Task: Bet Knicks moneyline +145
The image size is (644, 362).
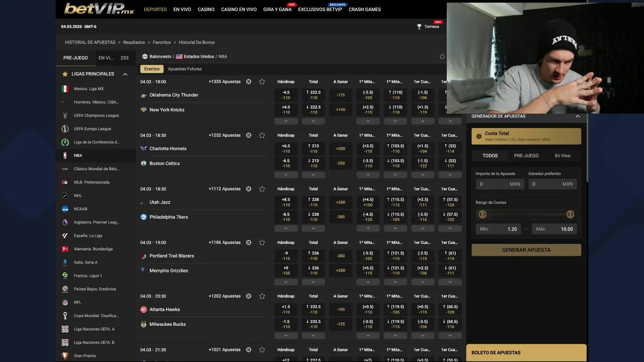Action: point(341,110)
